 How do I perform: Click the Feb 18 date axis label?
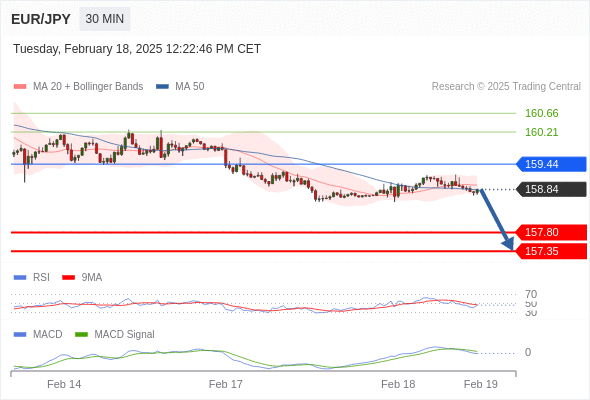tap(398, 384)
